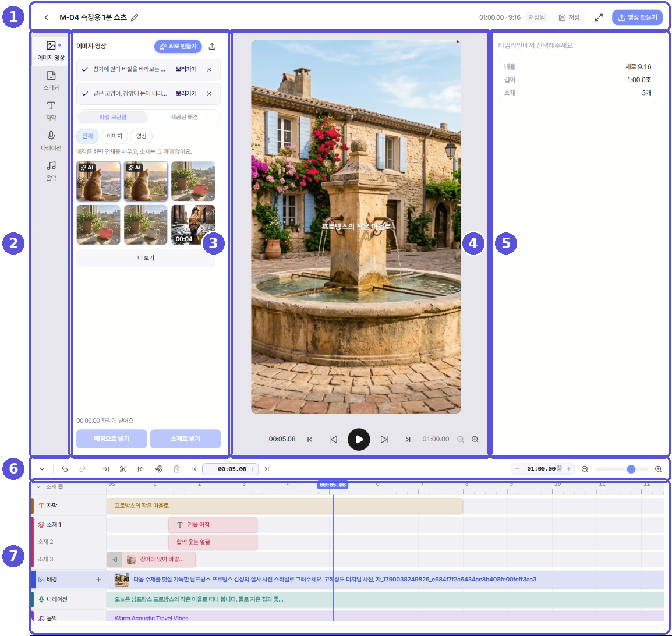Open the 스티커 sidebar tab
The image size is (672, 636).
[51, 81]
